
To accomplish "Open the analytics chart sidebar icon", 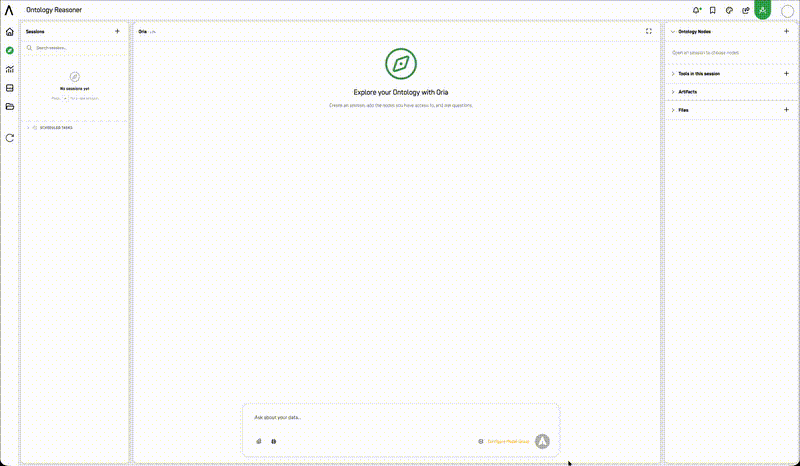I will (10, 69).
